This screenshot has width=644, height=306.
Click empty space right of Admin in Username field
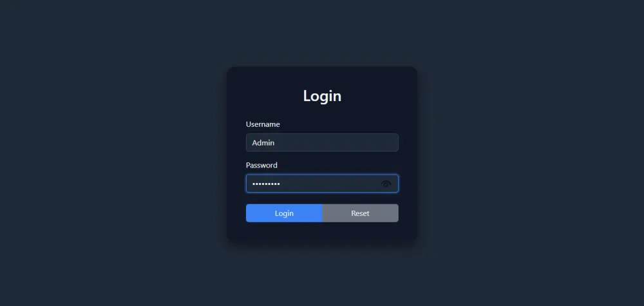click(x=337, y=142)
